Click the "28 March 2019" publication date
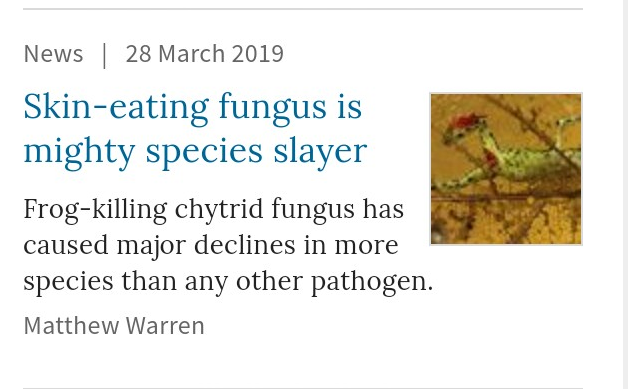The width and height of the screenshot is (628, 389). [x=205, y=54]
